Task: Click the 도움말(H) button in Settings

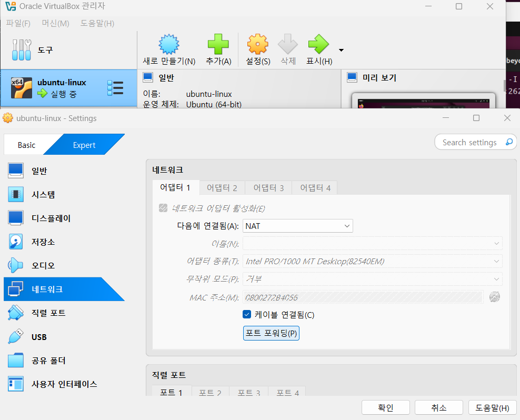Action: tap(492, 407)
